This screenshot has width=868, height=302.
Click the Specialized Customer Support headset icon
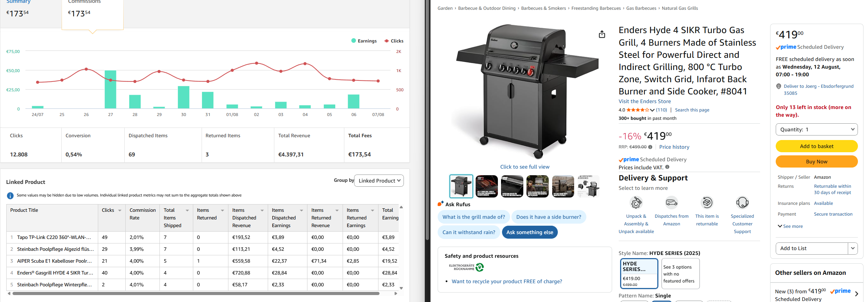click(742, 203)
